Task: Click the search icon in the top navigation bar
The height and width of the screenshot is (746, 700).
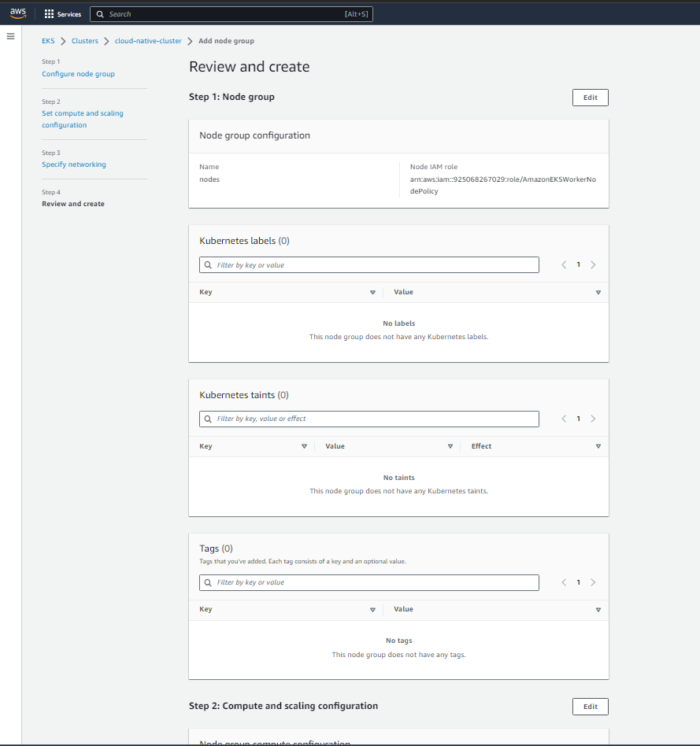Action: pos(100,13)
